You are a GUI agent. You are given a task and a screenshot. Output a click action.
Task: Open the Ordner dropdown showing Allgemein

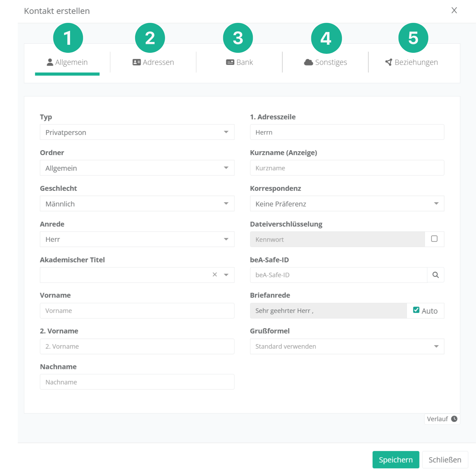point(137,168)
